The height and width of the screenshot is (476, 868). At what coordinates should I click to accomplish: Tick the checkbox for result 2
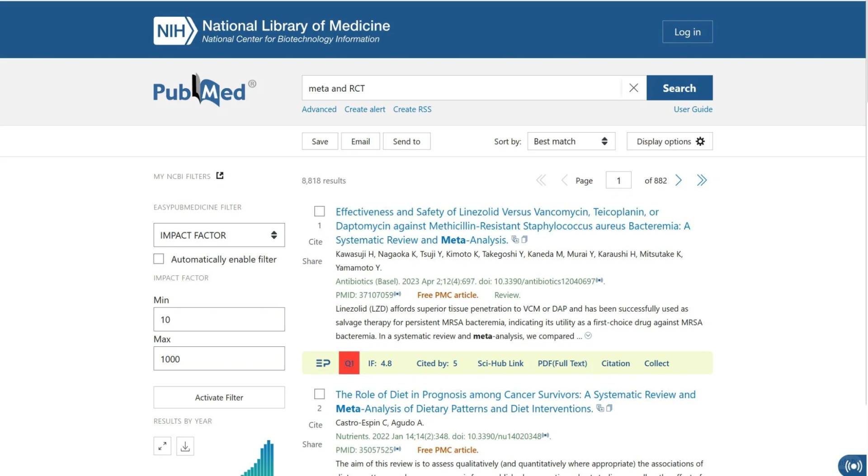(x=320, y=394)
